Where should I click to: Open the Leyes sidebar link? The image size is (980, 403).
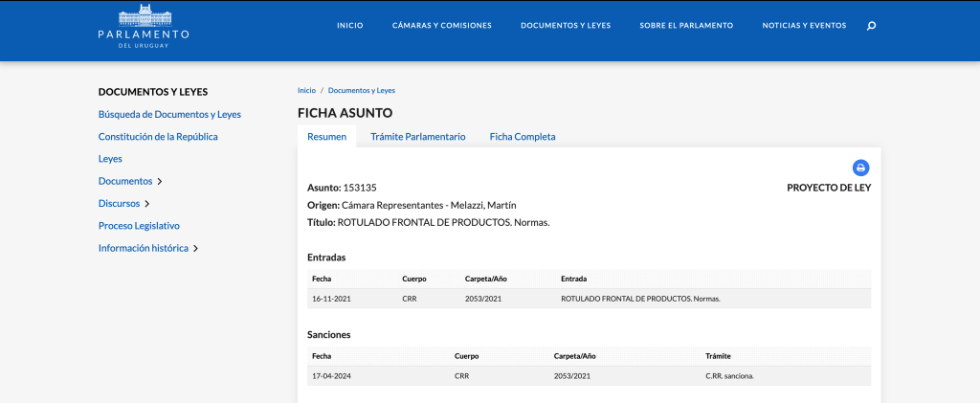[110, 159]
